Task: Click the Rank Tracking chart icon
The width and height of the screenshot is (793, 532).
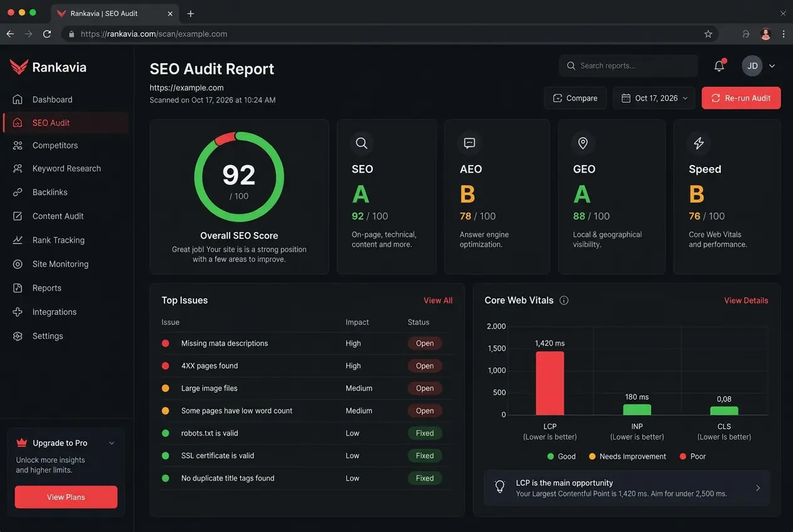Action: click(18, 240)
